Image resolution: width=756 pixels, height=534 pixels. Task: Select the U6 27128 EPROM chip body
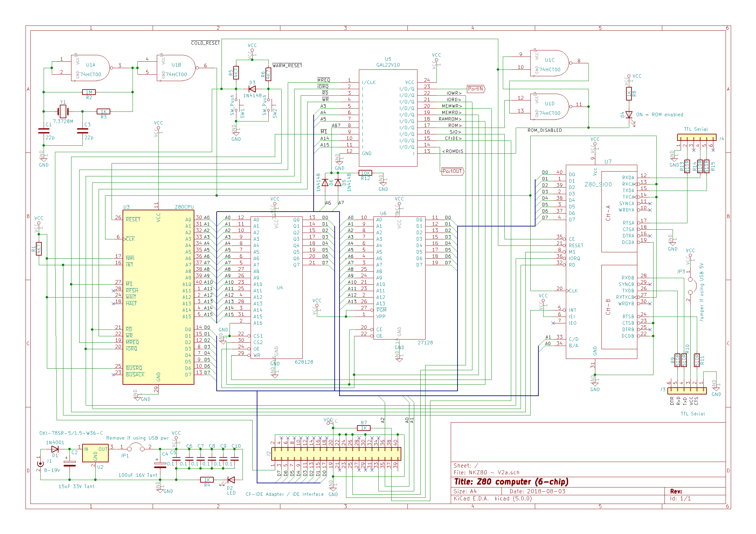[x=399, y=278]
